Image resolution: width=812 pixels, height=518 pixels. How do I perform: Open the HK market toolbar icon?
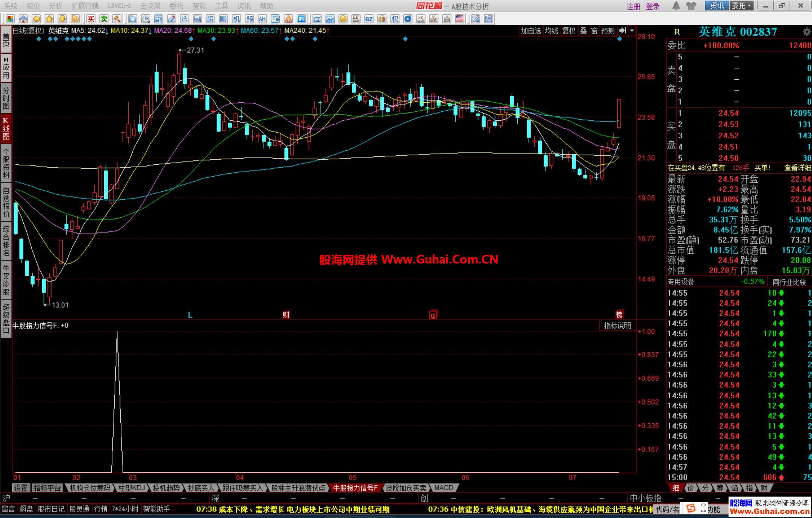(421, 19)
